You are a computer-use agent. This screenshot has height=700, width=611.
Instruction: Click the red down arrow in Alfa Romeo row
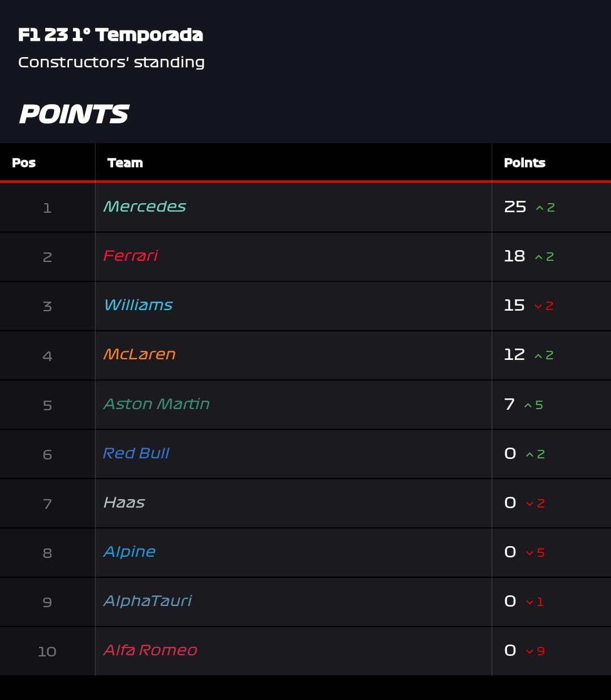(530, 651)
